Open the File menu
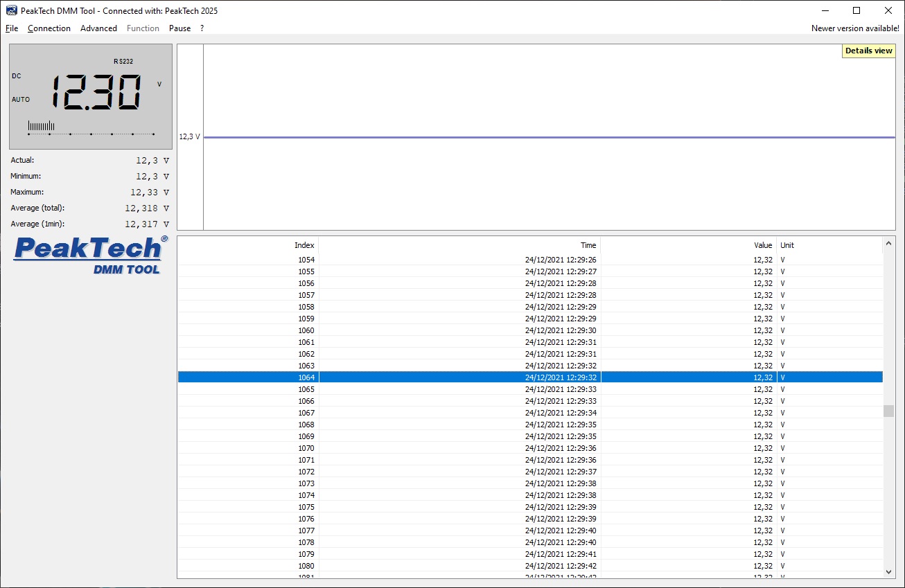Viewport: 905px width, 588px height. click(x=12, y=28)
